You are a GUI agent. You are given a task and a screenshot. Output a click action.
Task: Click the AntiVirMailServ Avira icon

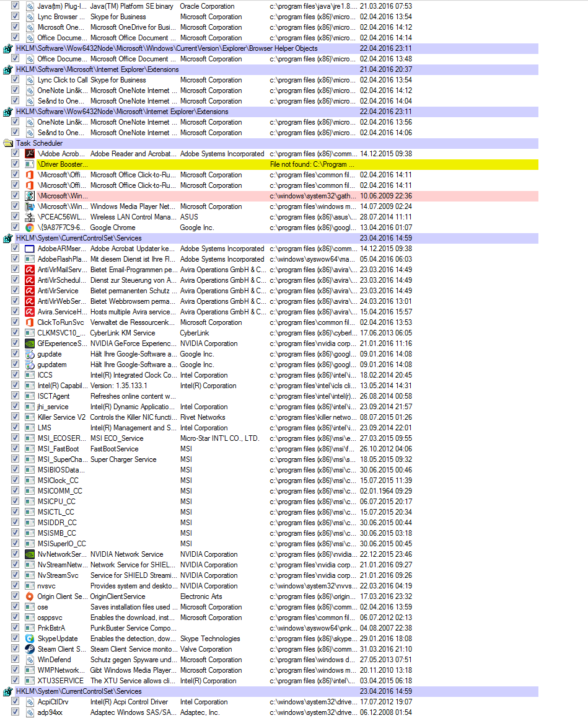point(30,270)
